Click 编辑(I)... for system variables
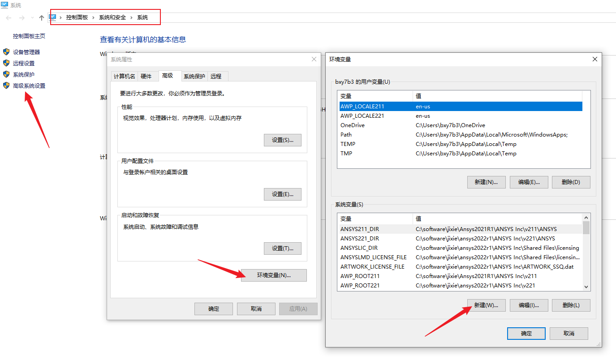 [x=529, y=305]
